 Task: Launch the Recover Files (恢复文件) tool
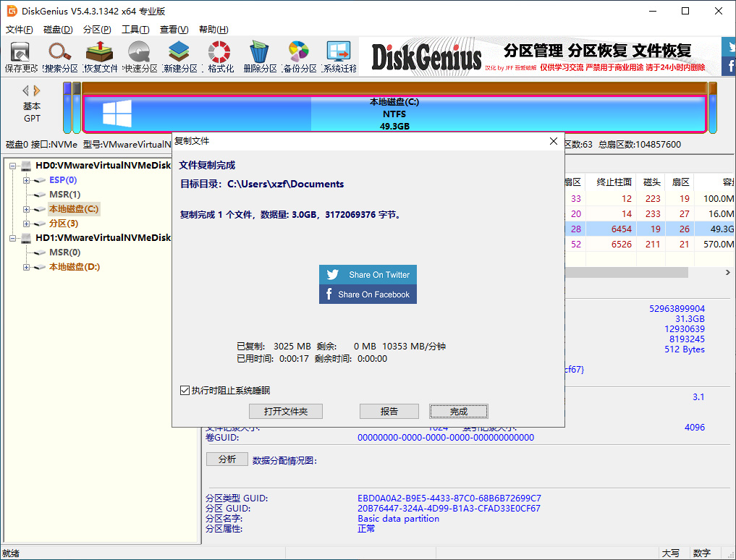[x=100, y=57]
